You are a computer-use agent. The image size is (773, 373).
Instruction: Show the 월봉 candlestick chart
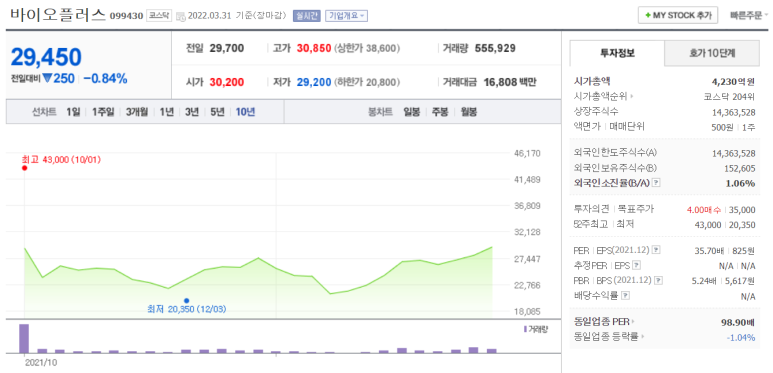tap(469, 112)
